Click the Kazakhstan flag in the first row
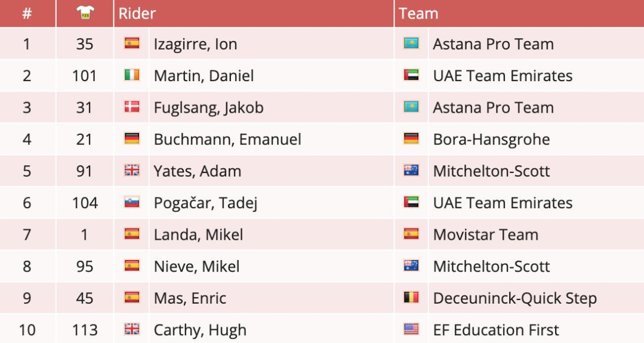This screenshot has width=644, height=343. (x=411, y=44)
